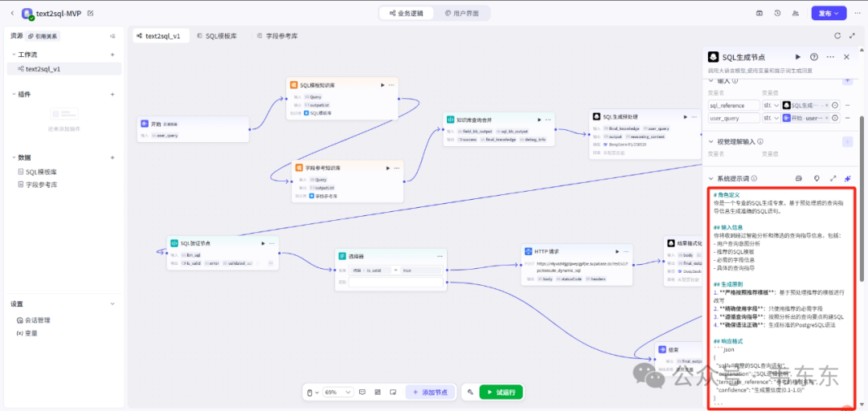The image size is (868, 411).
Task: Select the 知识库查询合并 node
Action: point(499,129)
